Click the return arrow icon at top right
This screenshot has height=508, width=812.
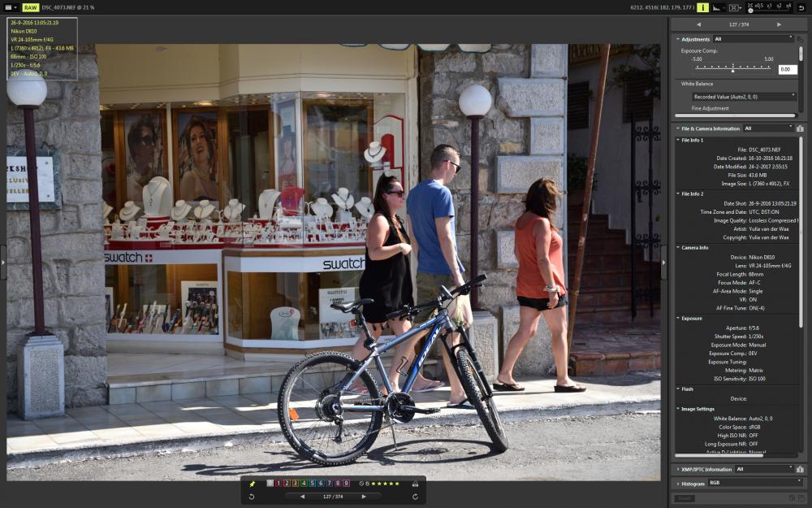801,7
